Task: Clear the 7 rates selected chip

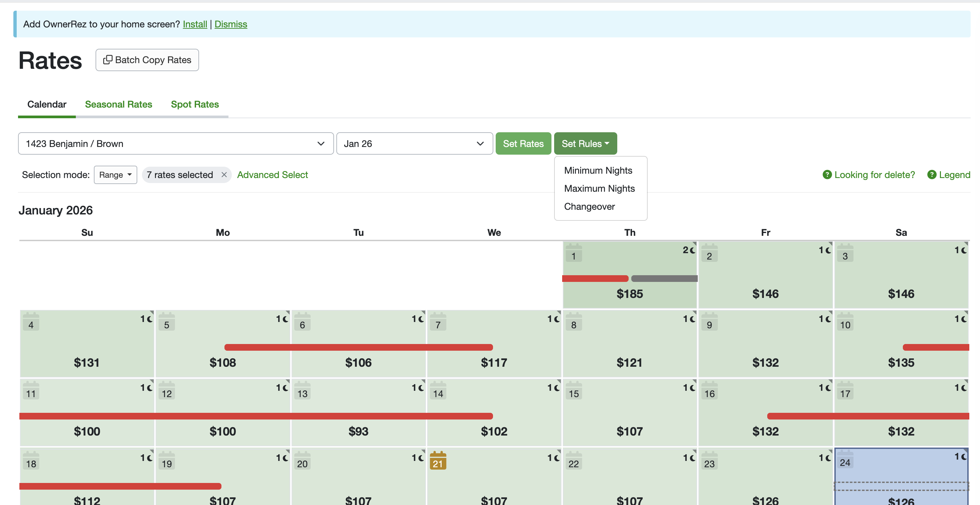Action: pyautogui.click(x=224, y=175)
